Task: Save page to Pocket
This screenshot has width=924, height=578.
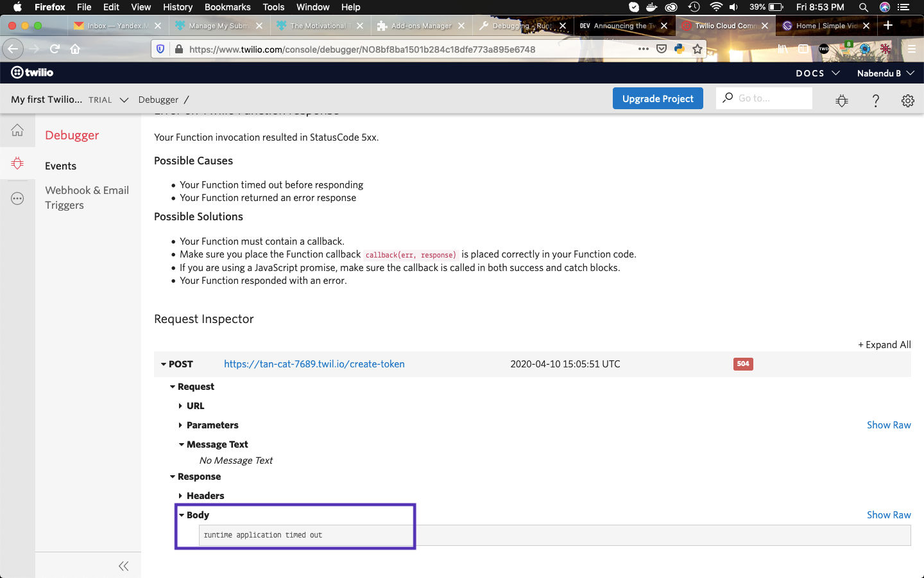Action: (662, 49)
